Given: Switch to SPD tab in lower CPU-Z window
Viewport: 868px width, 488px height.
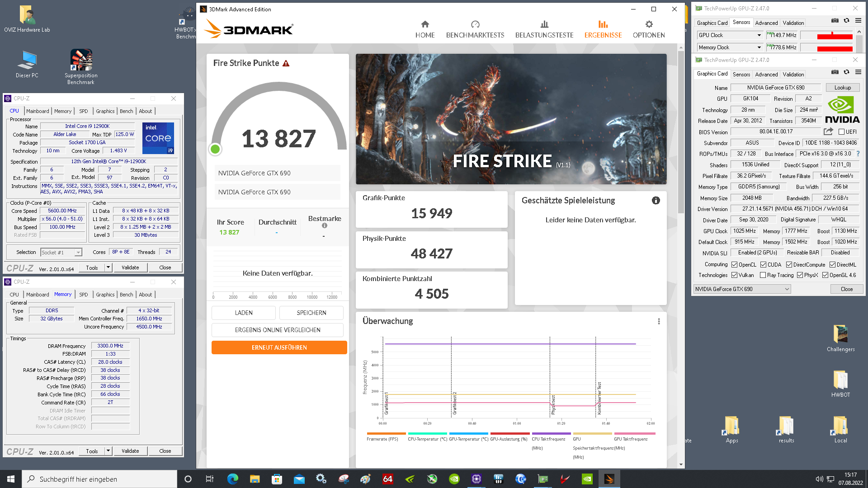Looking at the screenshot, I should (84, 295).
